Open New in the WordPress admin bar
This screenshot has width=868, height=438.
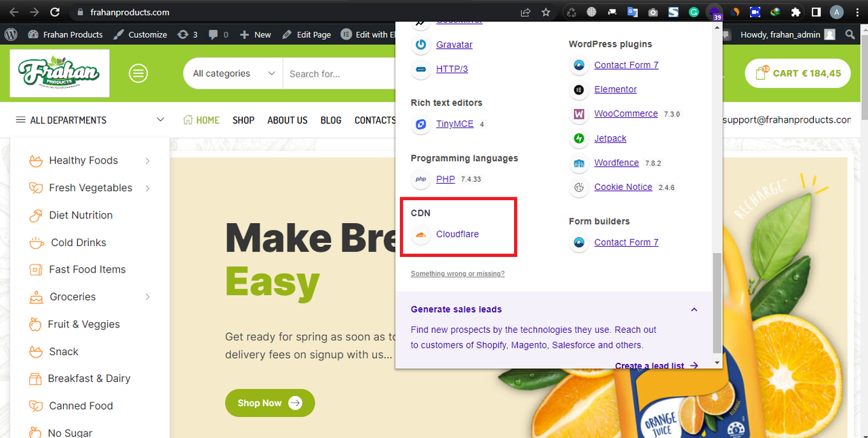[256, 35]
